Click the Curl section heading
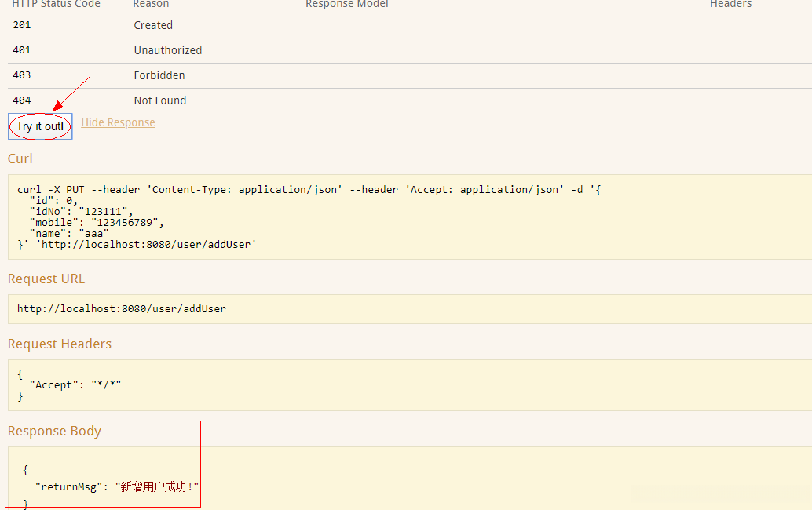The image size is (812, 510). pyautogui.click(x=20, y=158)
